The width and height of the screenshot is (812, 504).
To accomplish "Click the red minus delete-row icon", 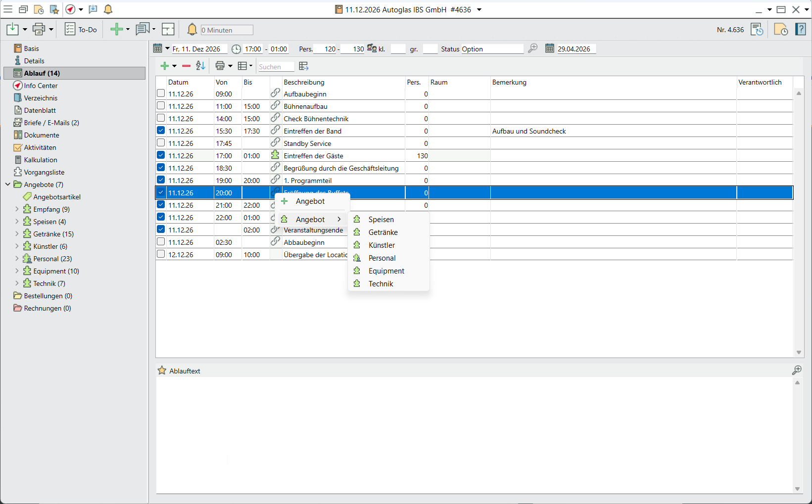I will point(186,66).
